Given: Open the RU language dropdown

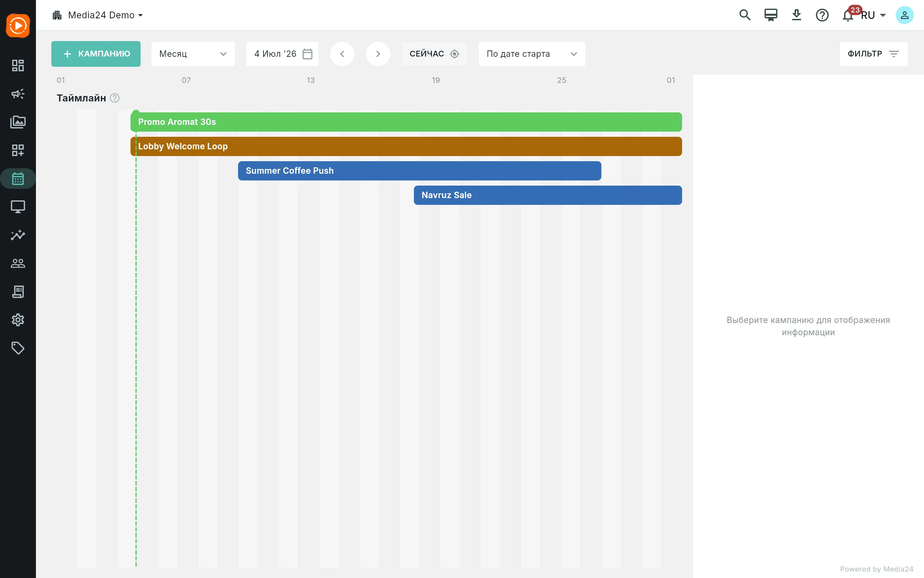Looking at the screenshot, I should tap(873, 15).
